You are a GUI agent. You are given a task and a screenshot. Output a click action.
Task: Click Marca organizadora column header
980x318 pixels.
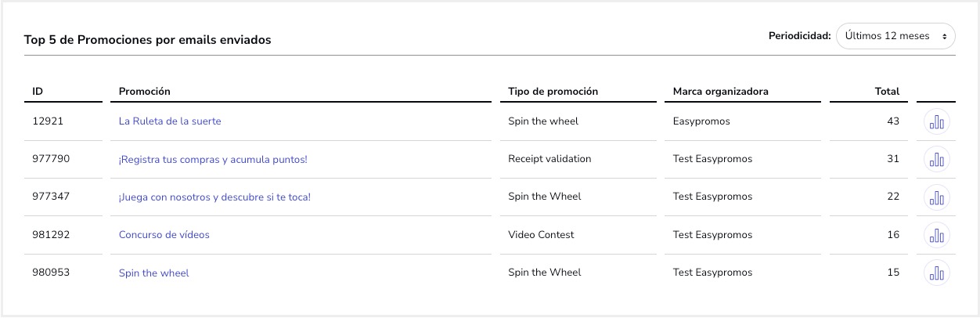point(721,92)
